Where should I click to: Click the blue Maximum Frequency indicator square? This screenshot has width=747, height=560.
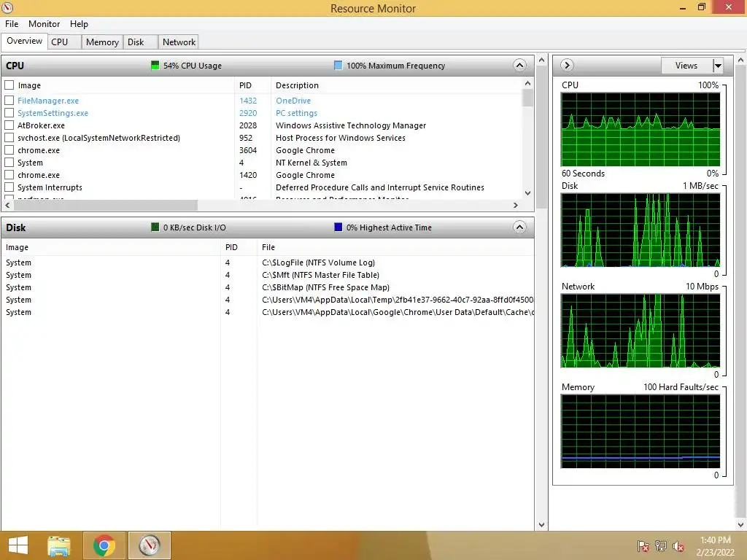[x=338, y=65]
